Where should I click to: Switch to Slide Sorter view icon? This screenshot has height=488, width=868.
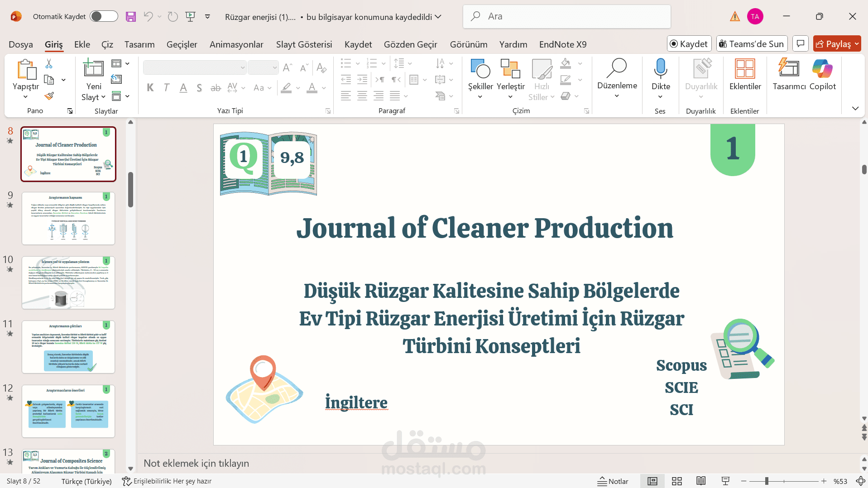pos(677,481)
